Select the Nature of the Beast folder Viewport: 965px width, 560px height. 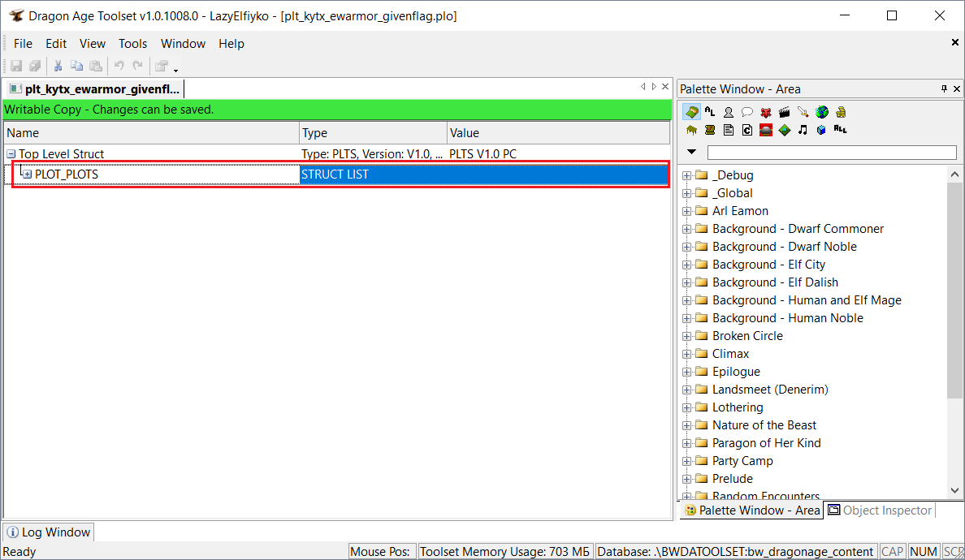(764, 425)
